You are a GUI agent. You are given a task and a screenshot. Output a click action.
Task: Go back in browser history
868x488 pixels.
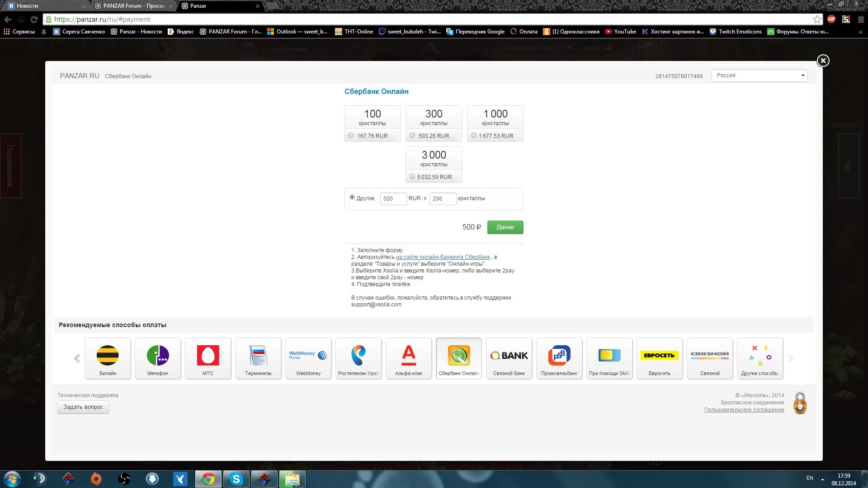8,19
